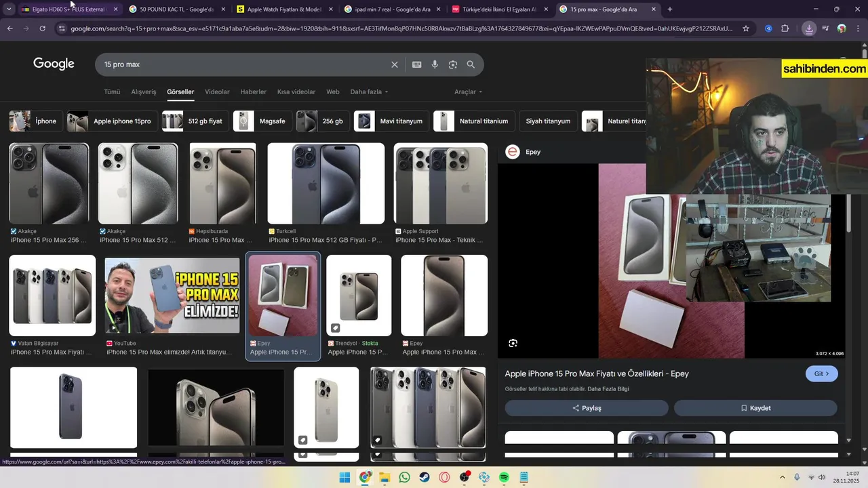The width and height of the screenshot is (868, 488).
Task: Open the Trendyol 'Stokta' image result
Action: [359, 296]
